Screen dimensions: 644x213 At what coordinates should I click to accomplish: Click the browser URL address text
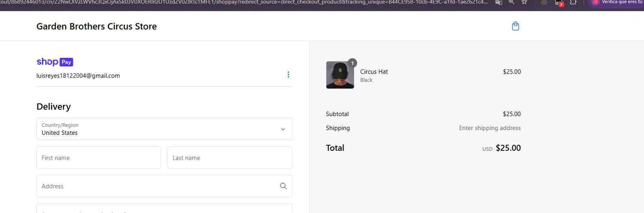[x=245, y=2]
